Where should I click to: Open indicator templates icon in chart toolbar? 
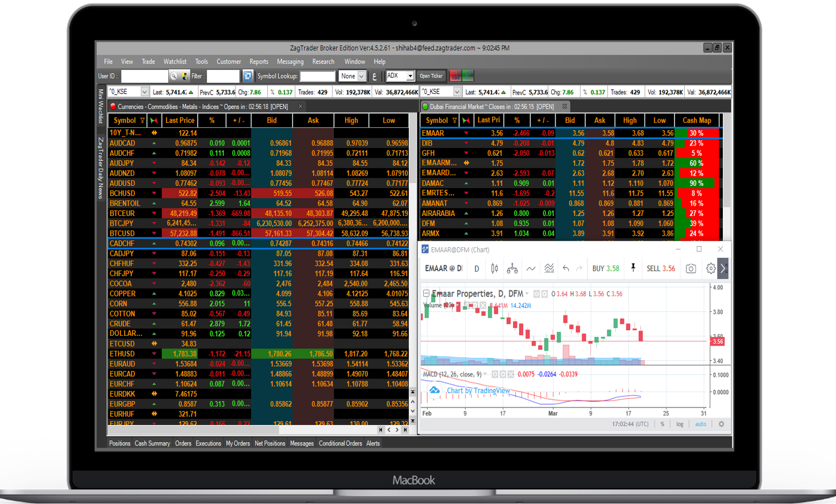click(x=549, y=269)
